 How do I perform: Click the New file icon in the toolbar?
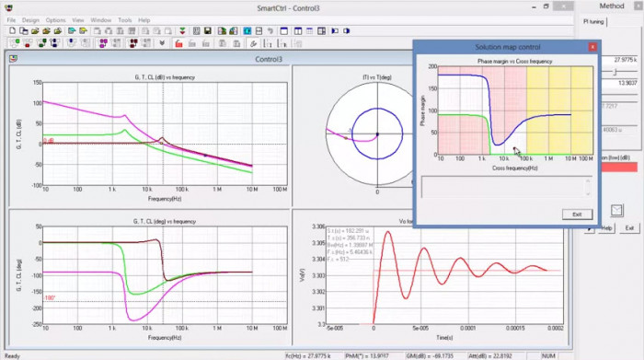tap(12, 30)
